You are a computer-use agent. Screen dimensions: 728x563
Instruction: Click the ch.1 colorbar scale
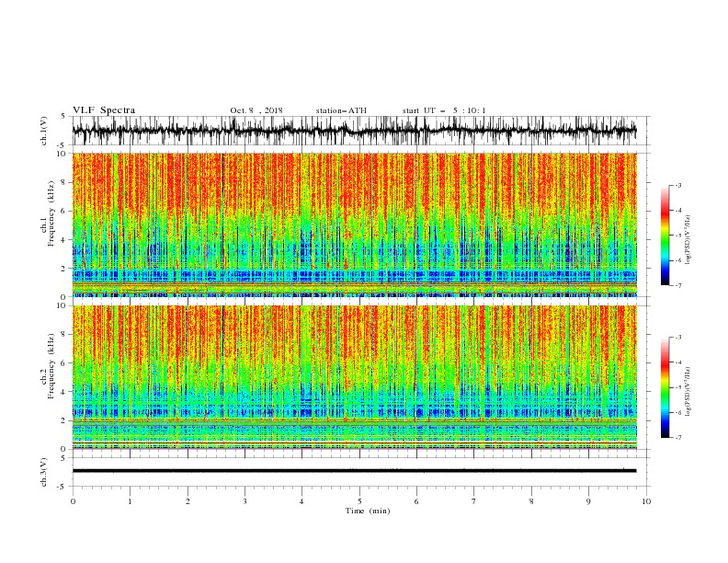(x=665, y=236)
